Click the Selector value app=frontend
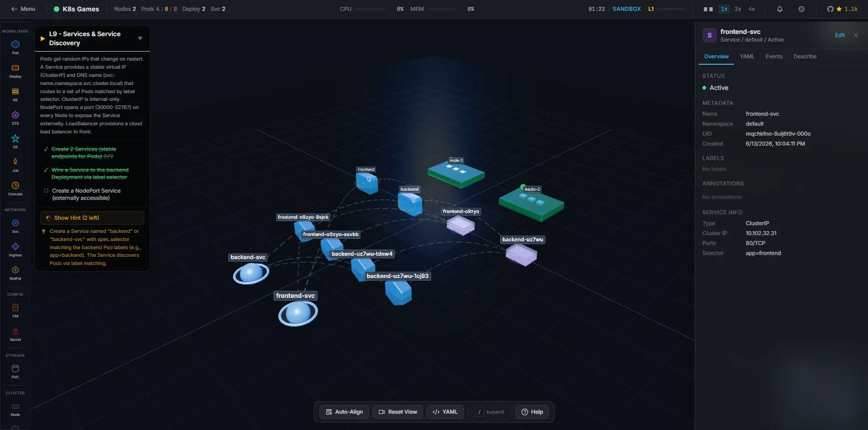This screenshot has height=430, width=868. pos(763,253)
